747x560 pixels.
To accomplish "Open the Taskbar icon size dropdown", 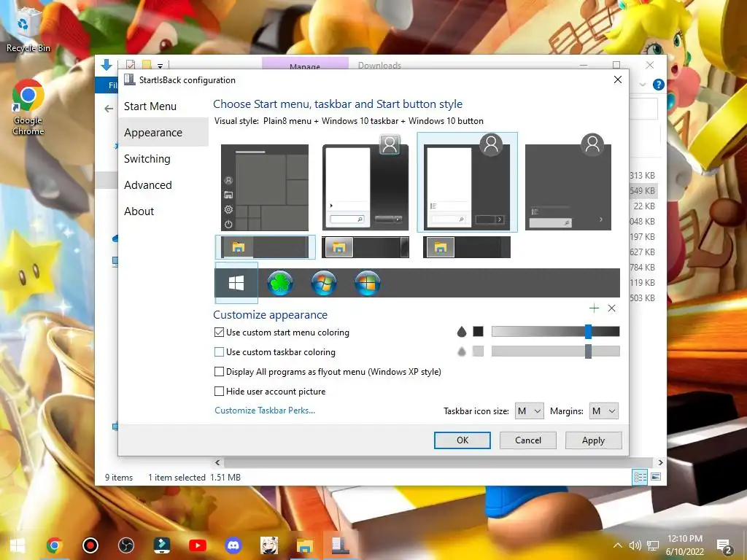I will (x=529, y=411).
